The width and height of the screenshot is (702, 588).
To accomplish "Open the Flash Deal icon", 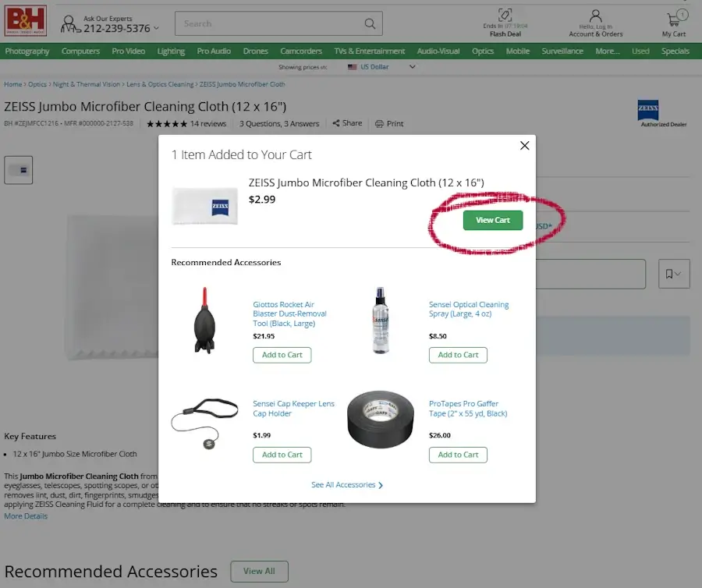I will tap(505, 16).
